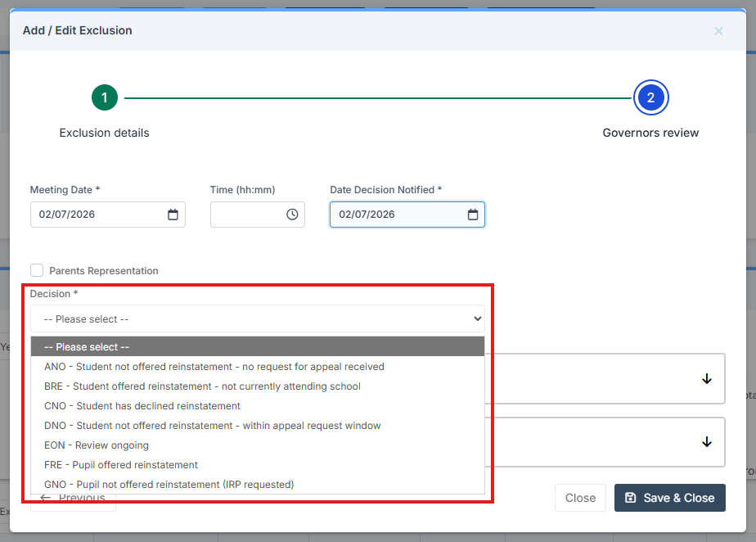Image resolution: width=756 pixels, height=542 pixels.
Task: Close the Add / Edit Exclusion dialog
Action: (x=718, y=31)
